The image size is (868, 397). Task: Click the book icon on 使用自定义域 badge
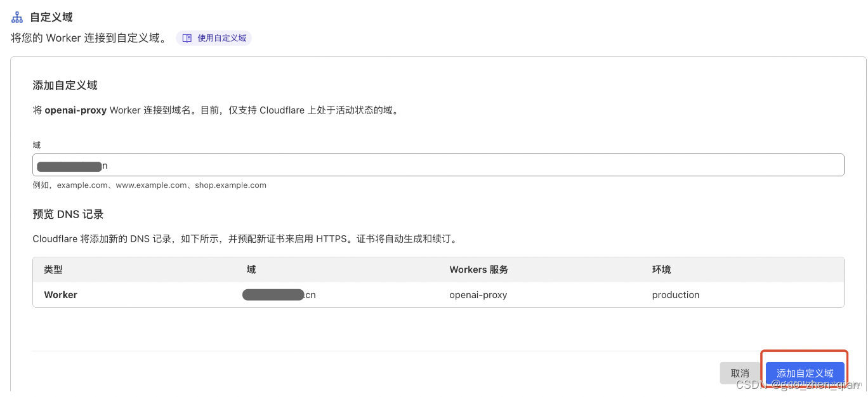click(x=188, y=38)
